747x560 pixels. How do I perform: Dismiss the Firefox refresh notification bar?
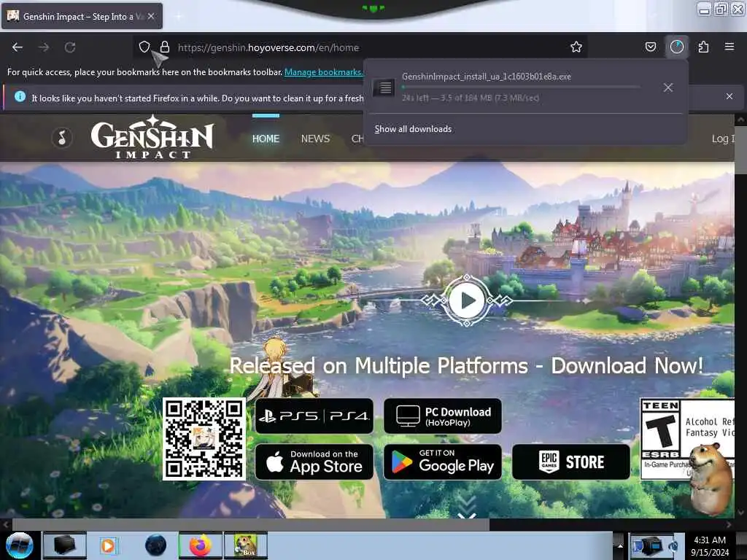(729, 96)
